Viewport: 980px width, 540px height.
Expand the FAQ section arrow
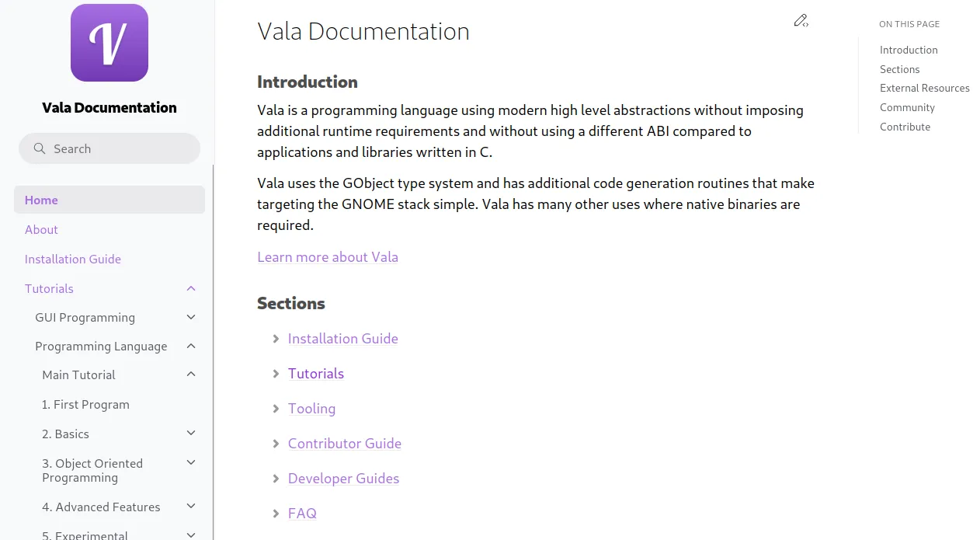[x=276, y=514]
